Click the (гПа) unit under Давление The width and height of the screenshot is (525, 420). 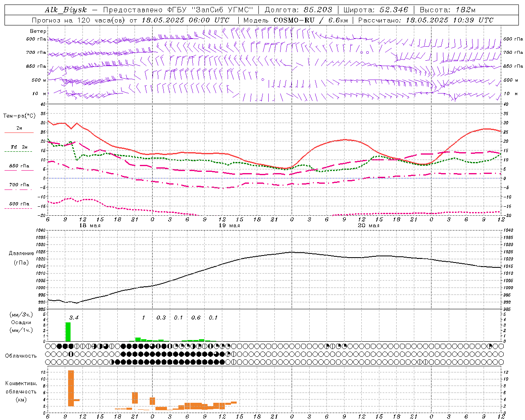(21, 263)
